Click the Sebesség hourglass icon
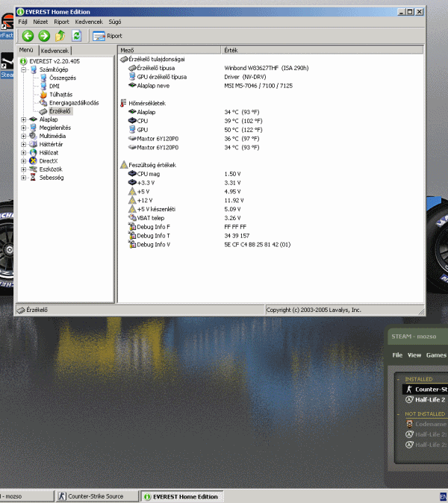This screenshot has width=448, height=503. pos(33,178)
